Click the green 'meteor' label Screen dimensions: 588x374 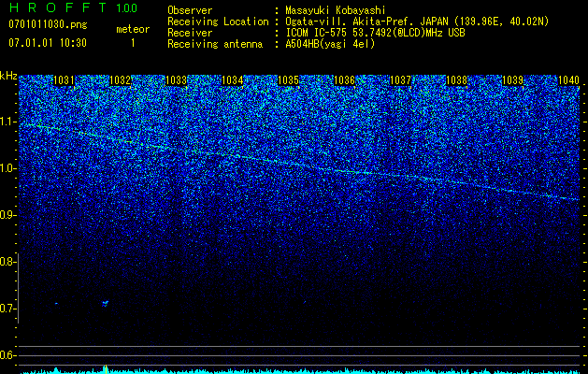[x=133, y=29]
